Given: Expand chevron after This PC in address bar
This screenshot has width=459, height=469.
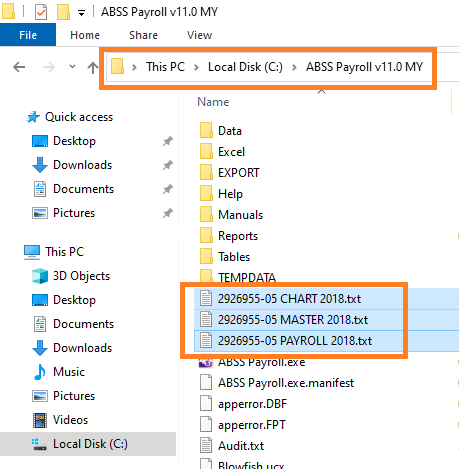Looking at the screenshot, I should click(x=196, y=67).
